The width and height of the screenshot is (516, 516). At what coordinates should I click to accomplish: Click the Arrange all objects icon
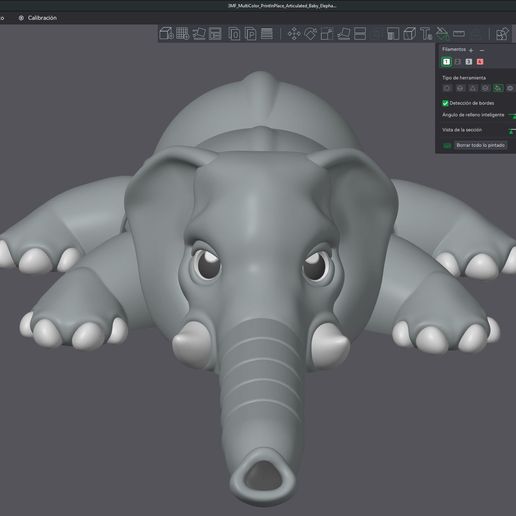[215, 34]
